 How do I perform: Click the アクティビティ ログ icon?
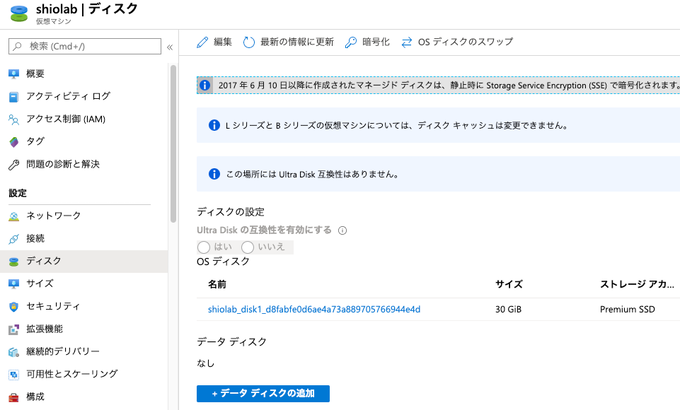[x=14, y=96]
